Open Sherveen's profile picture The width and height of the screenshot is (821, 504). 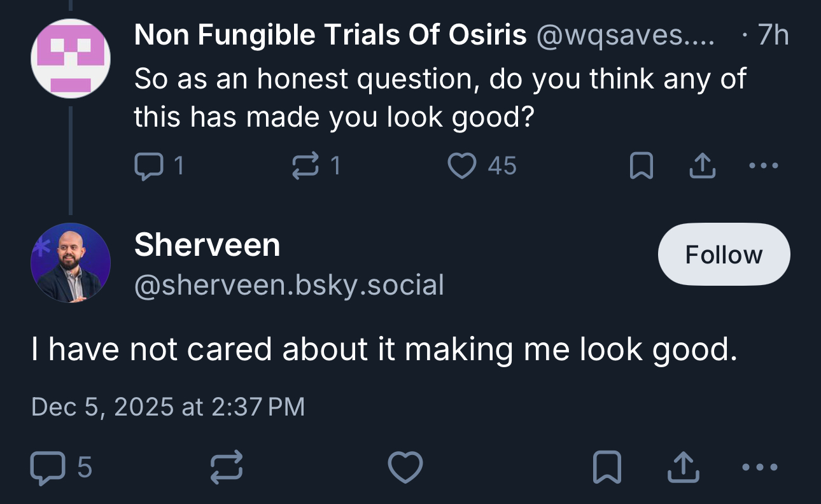(71, 262)
